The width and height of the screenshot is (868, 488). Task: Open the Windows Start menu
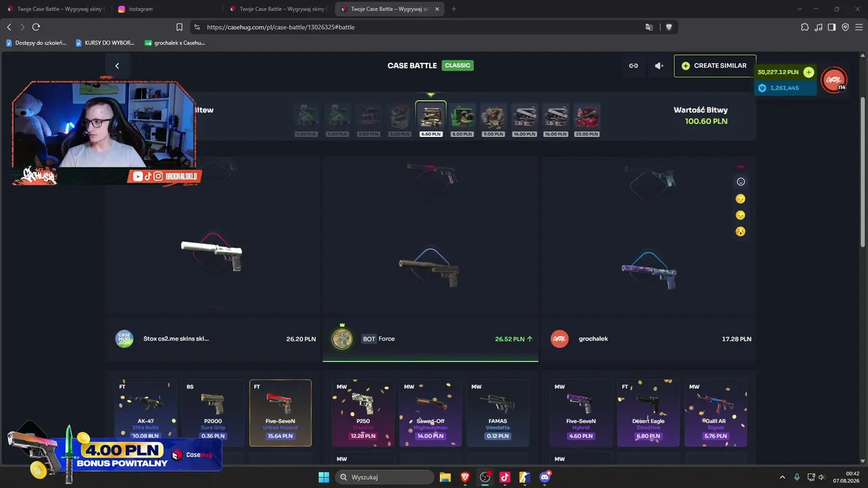coord(323,477)
